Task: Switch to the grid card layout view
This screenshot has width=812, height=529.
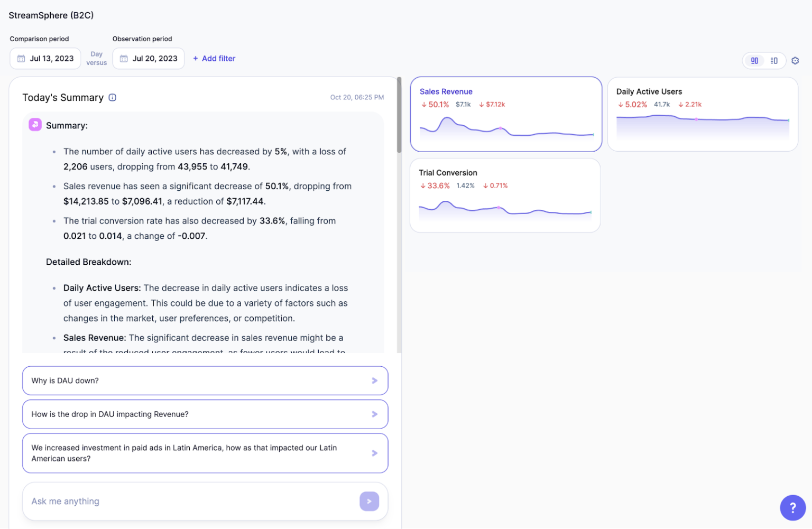Action: [x=754, y=61]
